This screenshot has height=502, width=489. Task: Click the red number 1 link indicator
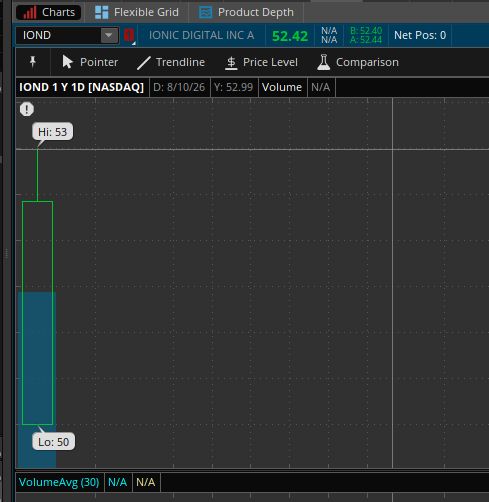129,35
